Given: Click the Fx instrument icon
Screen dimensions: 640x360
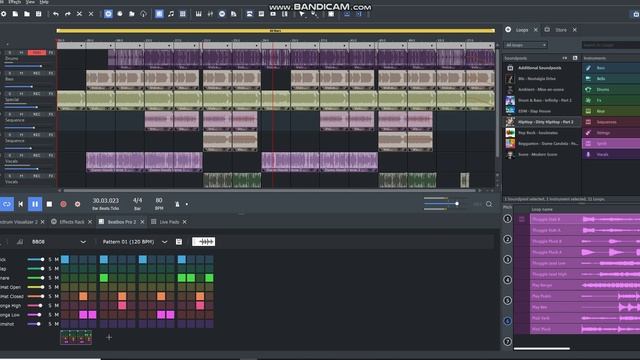Looking at the screenshot, I should click(x=588, y=100).
